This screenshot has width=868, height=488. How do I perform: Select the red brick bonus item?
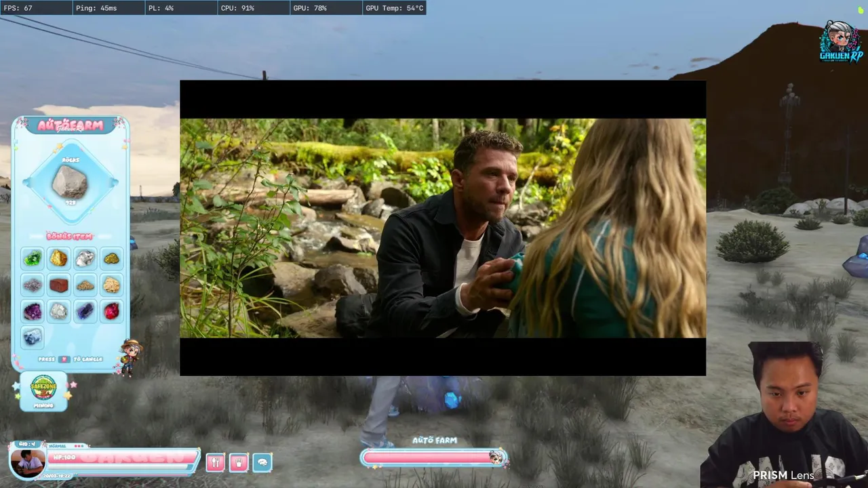[x=59, y=285]
